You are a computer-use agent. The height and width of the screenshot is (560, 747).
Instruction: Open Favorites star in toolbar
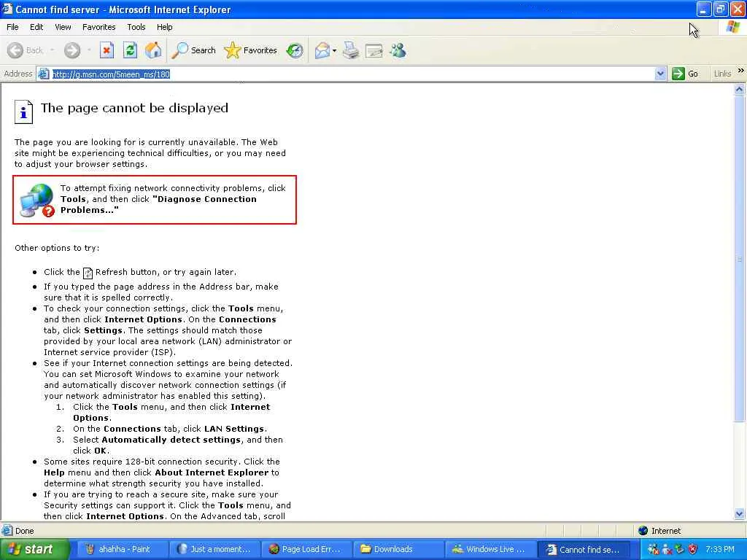pyautogui.click(x=251, y=50)
